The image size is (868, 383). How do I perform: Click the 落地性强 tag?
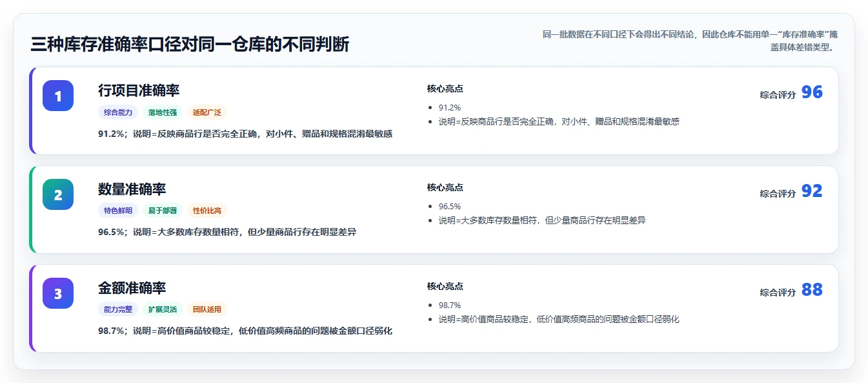(x=163, y=112)
